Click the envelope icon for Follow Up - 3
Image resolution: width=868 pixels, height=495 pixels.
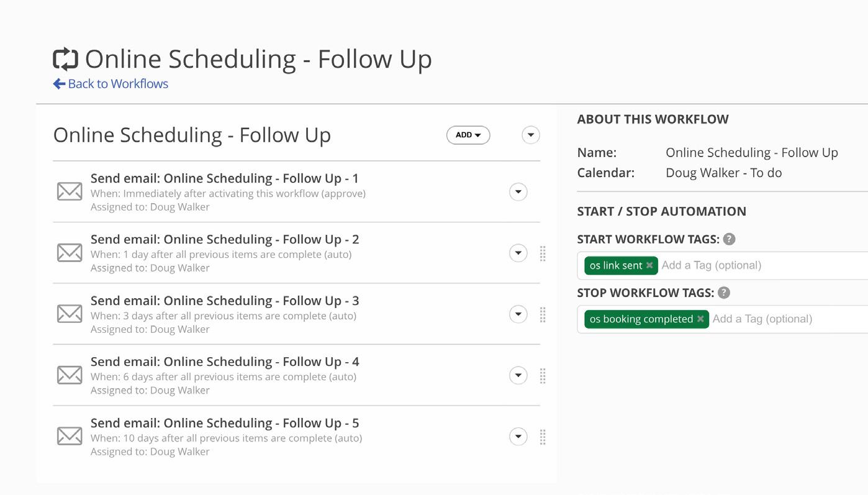click(x=70, y=314)
